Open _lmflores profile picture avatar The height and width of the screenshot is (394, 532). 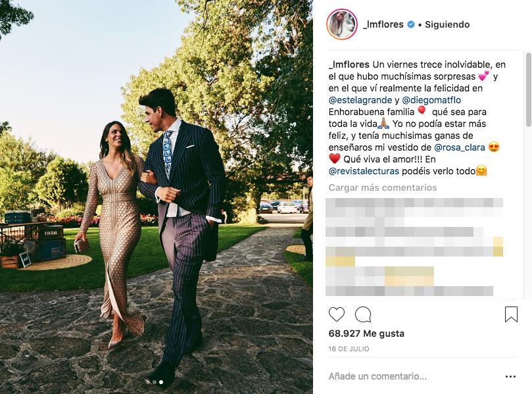coord(342,24)
